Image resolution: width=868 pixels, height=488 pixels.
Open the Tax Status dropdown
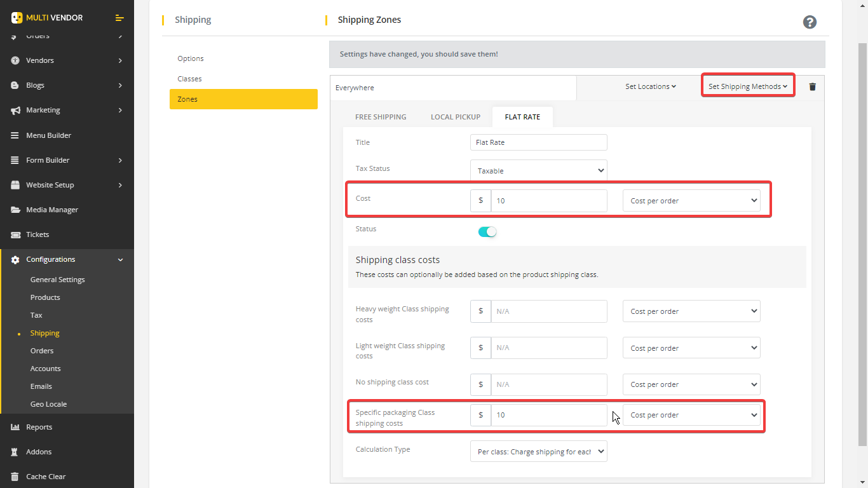tap(538, 170)
